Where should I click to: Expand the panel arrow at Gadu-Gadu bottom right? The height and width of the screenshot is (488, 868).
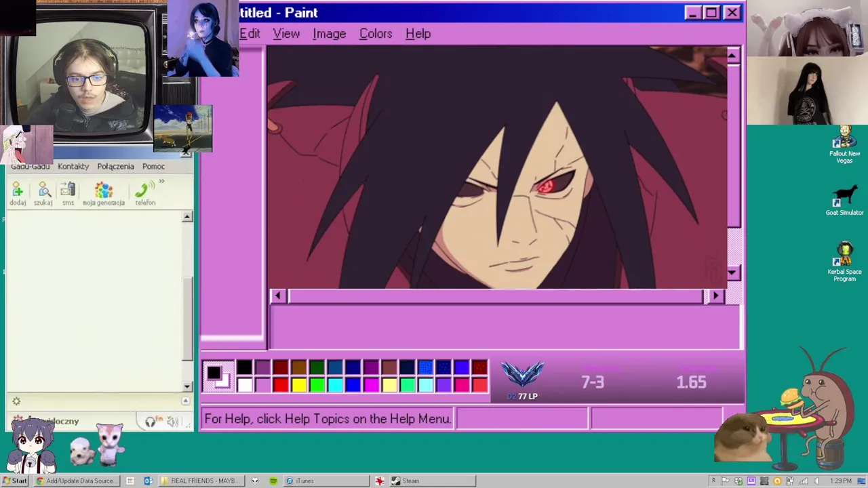pyautogui.click(x=185, y=401)
